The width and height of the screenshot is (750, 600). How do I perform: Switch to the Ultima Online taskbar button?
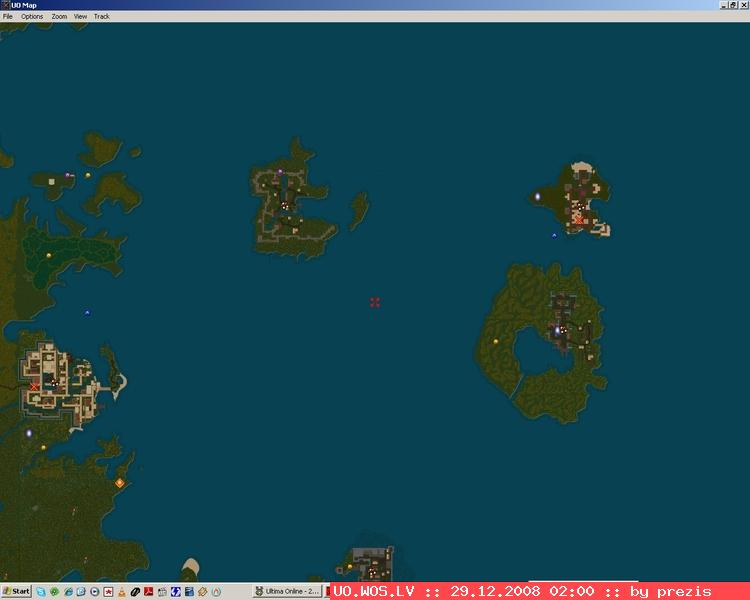(x=288, y=591)
